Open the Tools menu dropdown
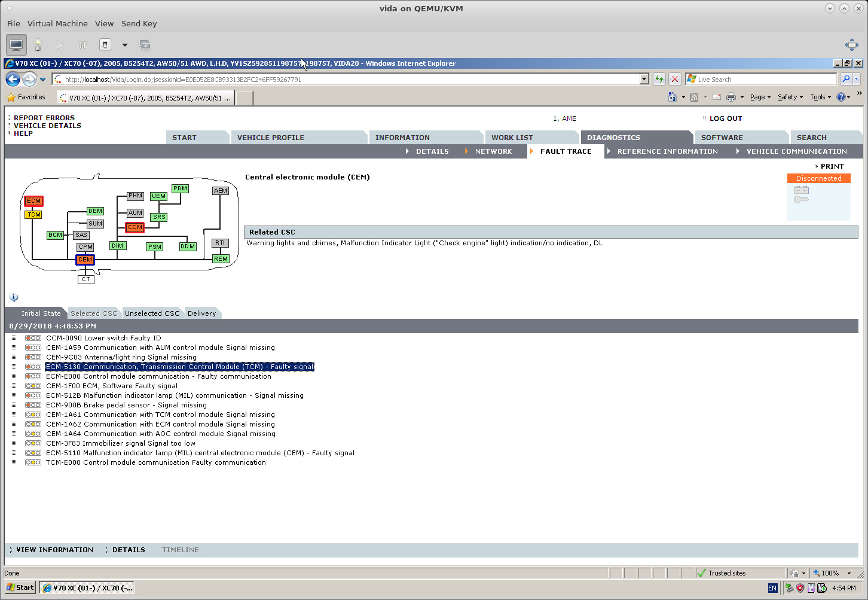The height and width of the screenshot is (600, 868). 820,97
